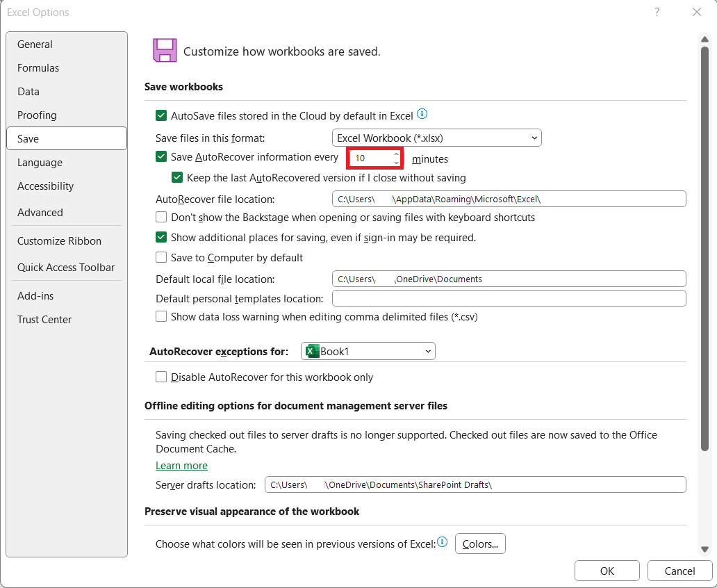Check Show data loss warning for csv
This screenshot has height=588, width=717.
click(161, 317)
